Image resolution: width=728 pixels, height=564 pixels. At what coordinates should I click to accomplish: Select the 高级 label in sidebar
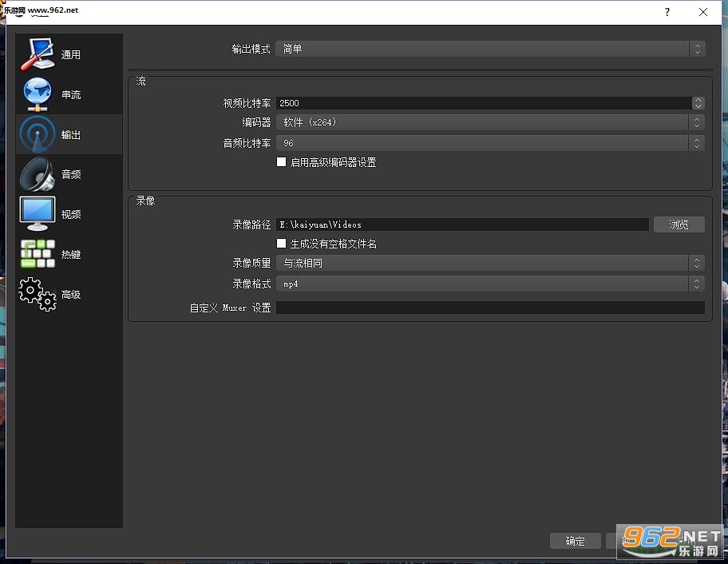tap(71, 295)
